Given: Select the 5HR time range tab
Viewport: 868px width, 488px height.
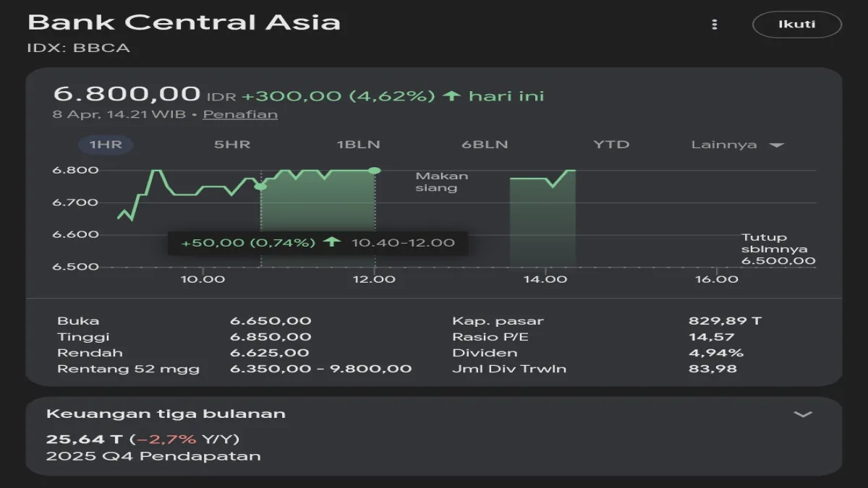Looking at the screenshot, I should 232,145.
